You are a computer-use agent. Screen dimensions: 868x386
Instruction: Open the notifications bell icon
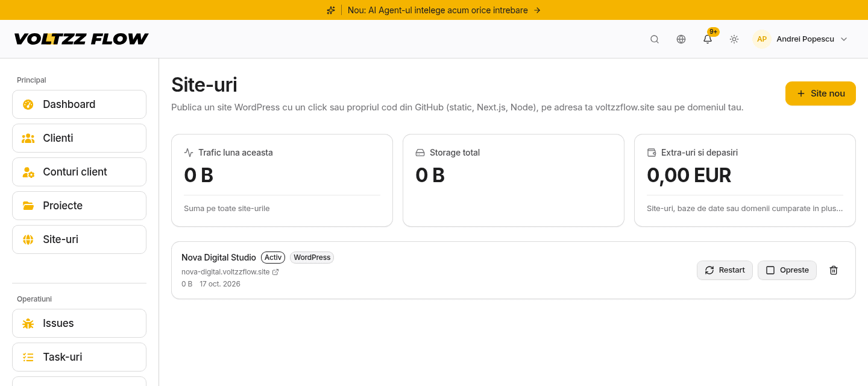tap(708, 39)
